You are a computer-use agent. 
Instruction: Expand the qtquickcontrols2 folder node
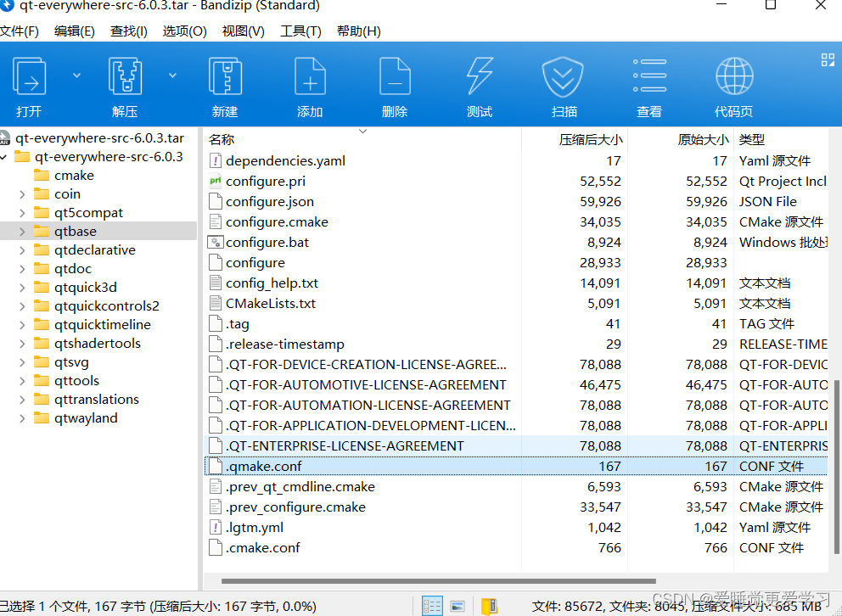[22, 306]
